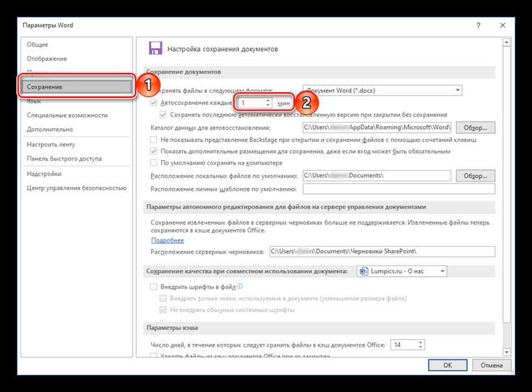Toggle По умолчанию сохранять на компьютере

tap(154, 163)
